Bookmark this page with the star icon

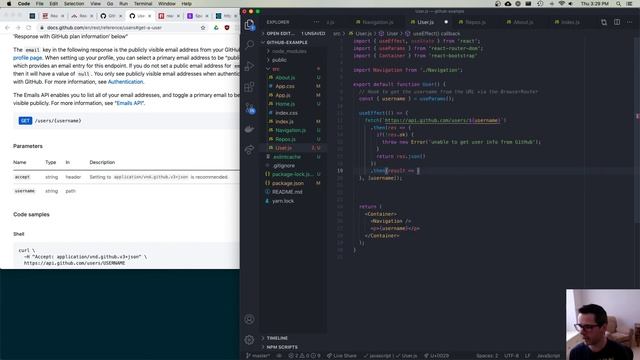203,28
